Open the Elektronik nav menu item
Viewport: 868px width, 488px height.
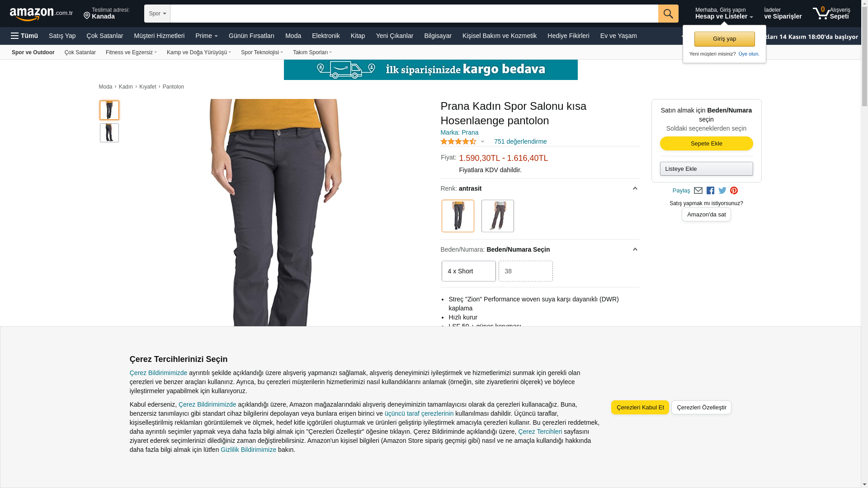point(325,36)
